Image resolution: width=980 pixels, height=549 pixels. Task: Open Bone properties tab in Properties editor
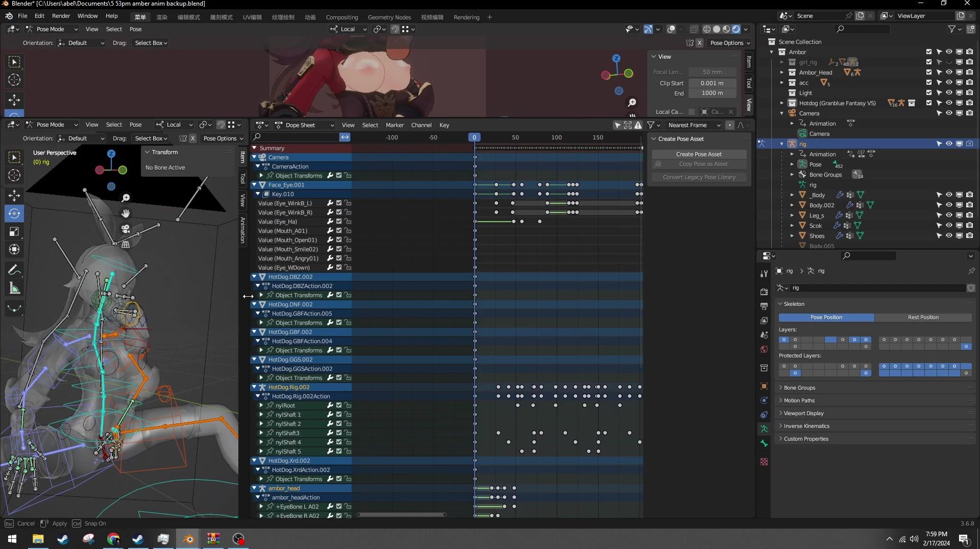coord(764,443)
